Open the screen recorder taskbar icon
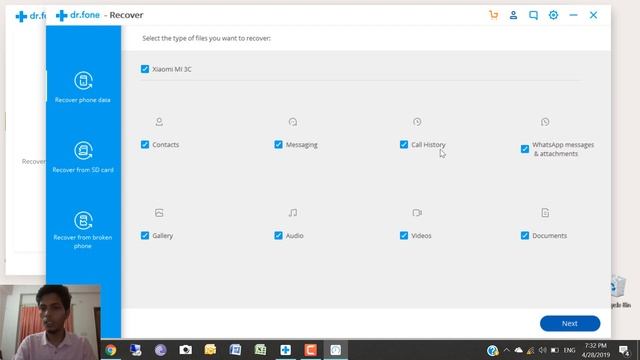Viewport: 640px width, 360px height. point(336,350)
